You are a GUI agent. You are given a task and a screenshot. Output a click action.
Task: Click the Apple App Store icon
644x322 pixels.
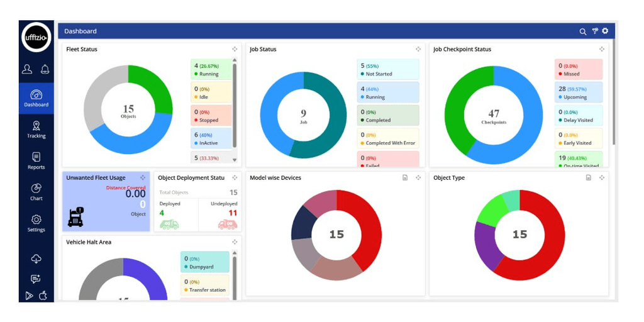click(43, 296)
